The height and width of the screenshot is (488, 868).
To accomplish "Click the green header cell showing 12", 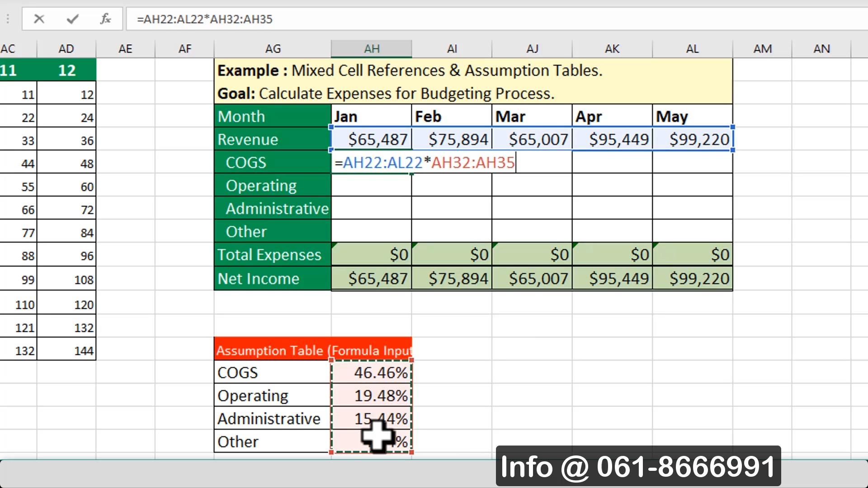I will click(x=66, y=70).
